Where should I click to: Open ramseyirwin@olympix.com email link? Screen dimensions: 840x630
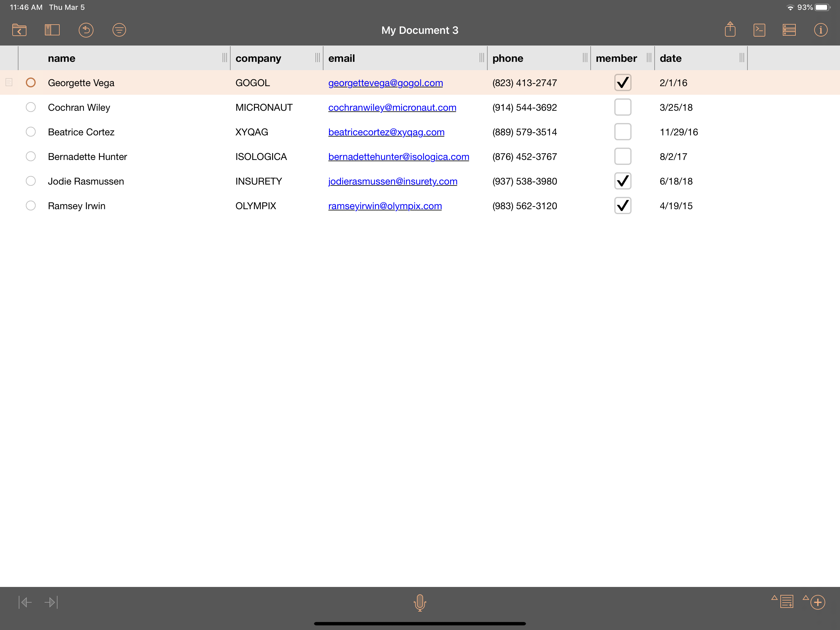[x=385, y=206]
